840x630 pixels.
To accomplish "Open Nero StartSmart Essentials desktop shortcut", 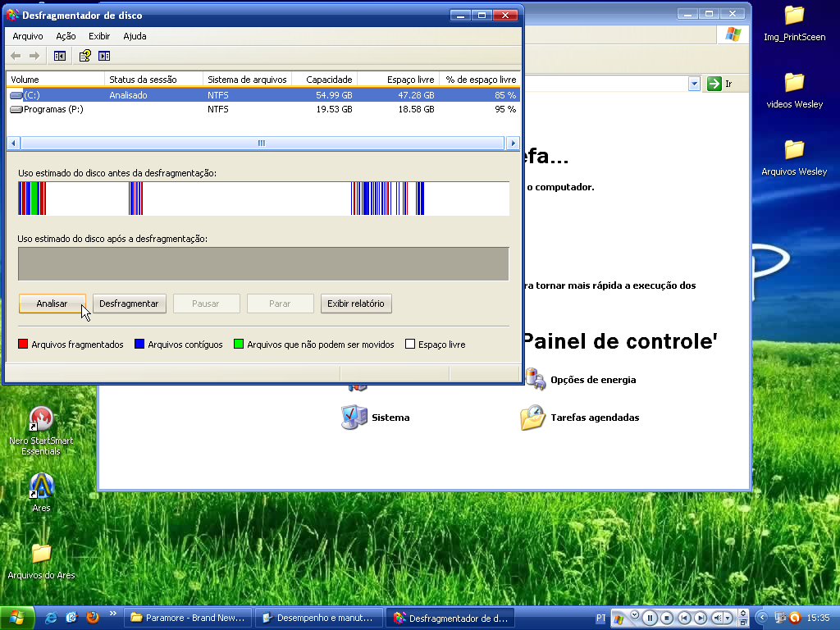I will point(41,418).
